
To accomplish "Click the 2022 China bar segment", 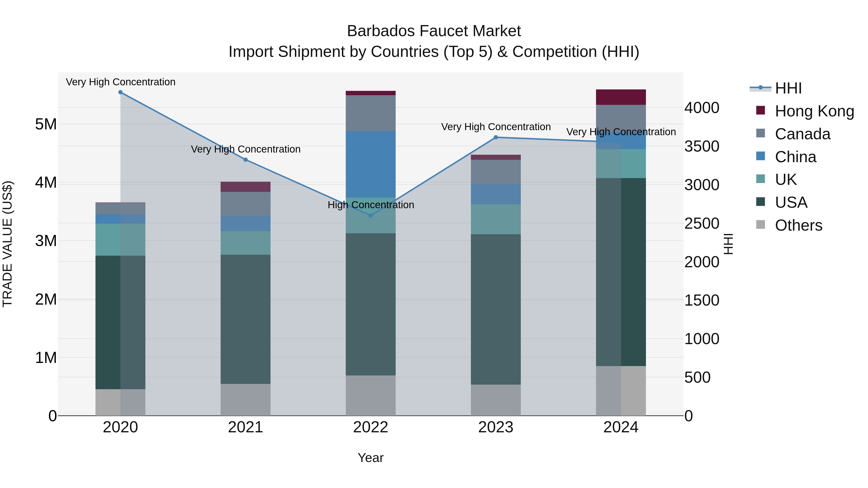I will (371, 164).
